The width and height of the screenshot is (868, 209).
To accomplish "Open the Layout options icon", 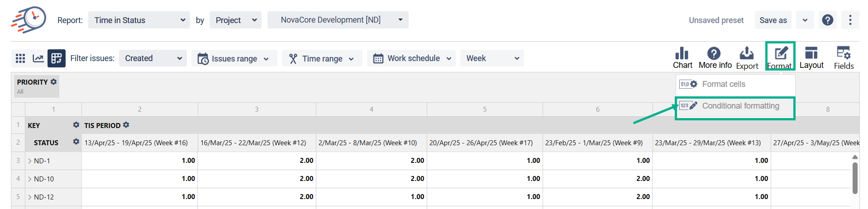I will click(x=811, y=53).
